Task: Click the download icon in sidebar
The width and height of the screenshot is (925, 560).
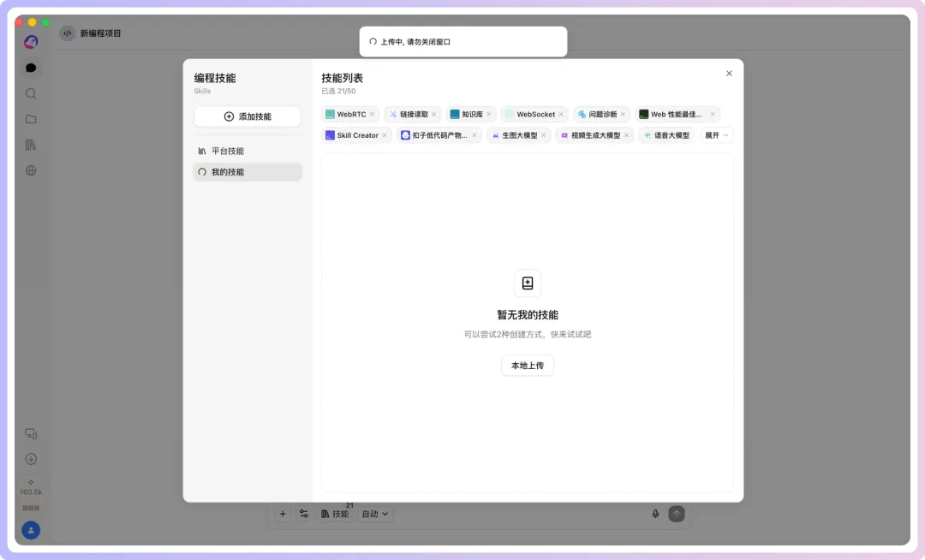Action: coord(31,459)
